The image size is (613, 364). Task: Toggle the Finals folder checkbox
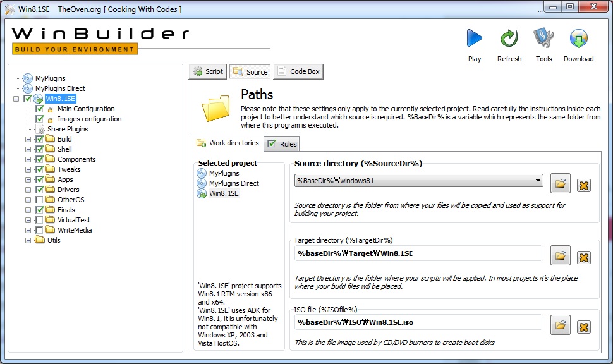39,210
